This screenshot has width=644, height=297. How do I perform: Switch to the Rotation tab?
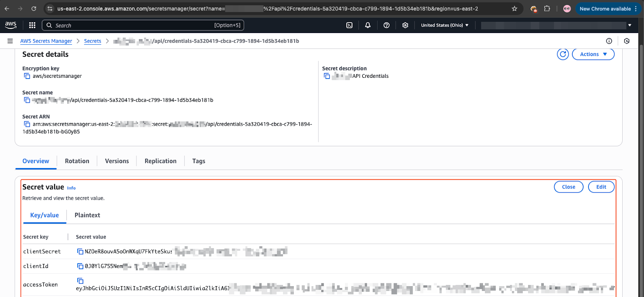point(77,161)
